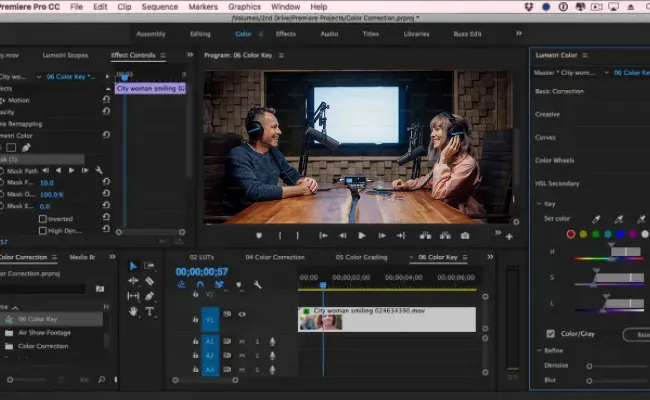Collapse the Key section in Lumetri Color
This screenshot has width=650, height=400.
pyautogui.click(x=539, y=204)
